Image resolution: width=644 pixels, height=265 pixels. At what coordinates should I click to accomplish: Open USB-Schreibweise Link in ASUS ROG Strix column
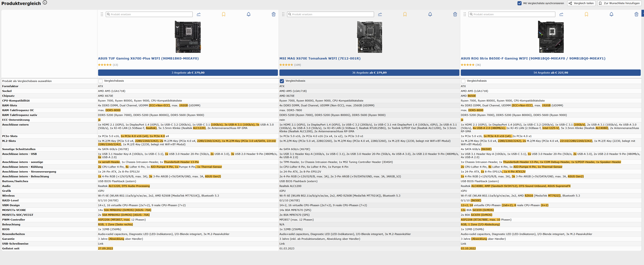pyautogui.click(x=463, y=244)
